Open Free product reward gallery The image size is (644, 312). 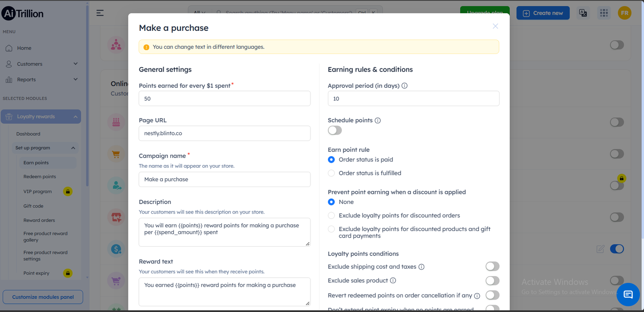(x=46, y=237)
